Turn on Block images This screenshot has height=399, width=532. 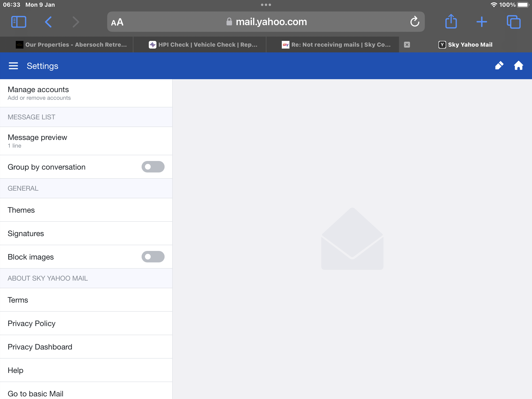coord(153,257)
